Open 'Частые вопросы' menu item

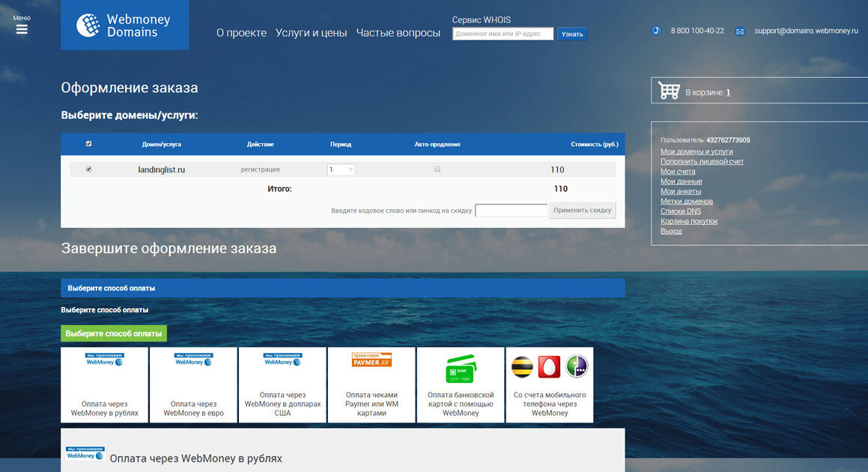398,33
